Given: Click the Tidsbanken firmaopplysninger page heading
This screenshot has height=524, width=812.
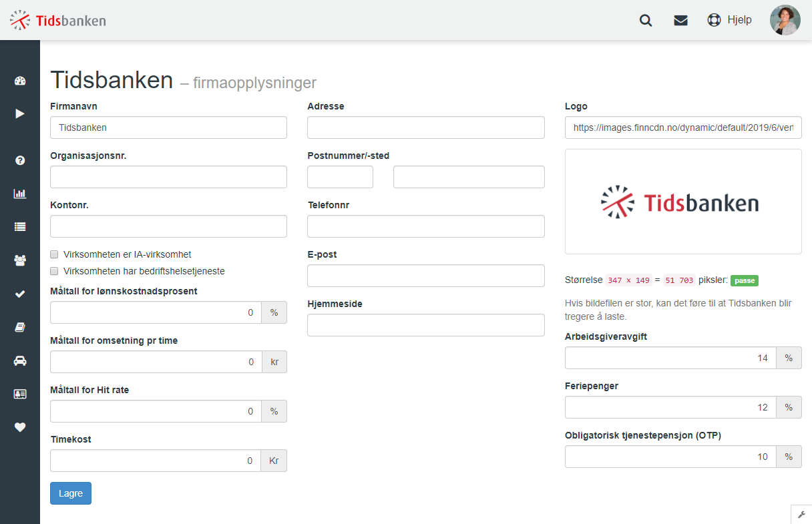Looking at the screenshot, I should point(183,80).
